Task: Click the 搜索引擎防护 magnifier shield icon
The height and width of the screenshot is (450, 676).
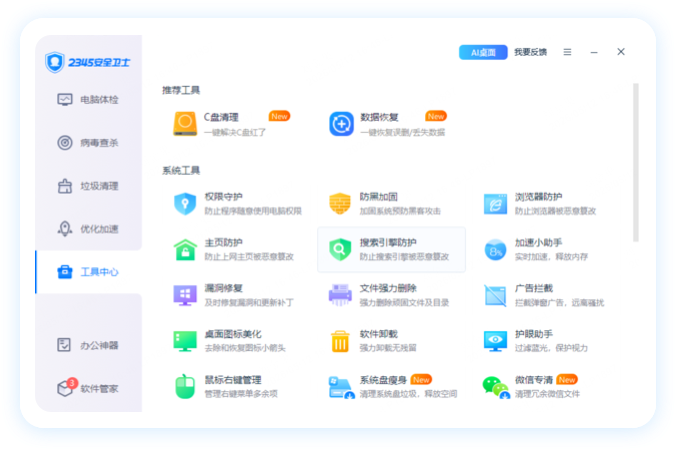Action: 340,250
